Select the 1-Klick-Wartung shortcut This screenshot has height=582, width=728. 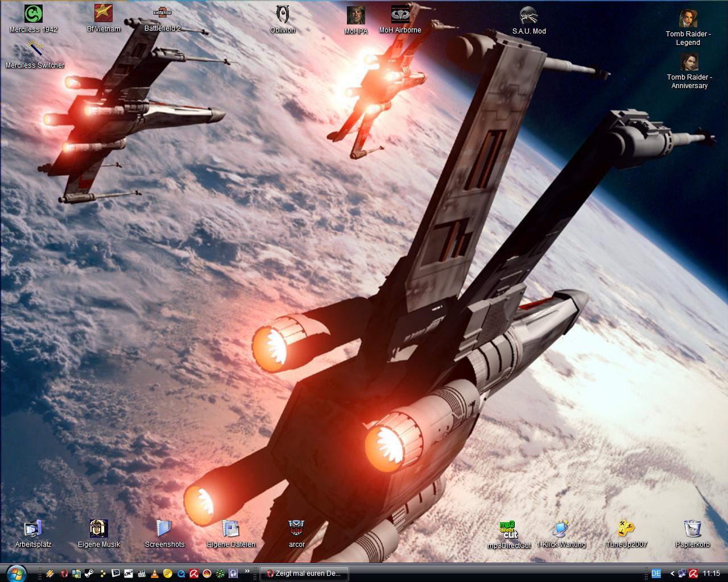click(x=561, y=534)
